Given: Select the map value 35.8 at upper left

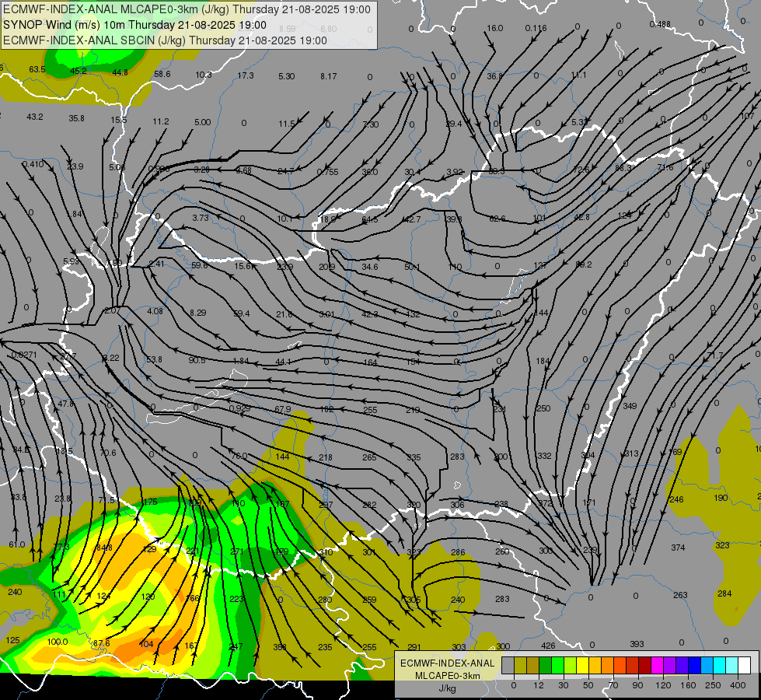Looking at the screenshot, I should [x=76, y=118].
